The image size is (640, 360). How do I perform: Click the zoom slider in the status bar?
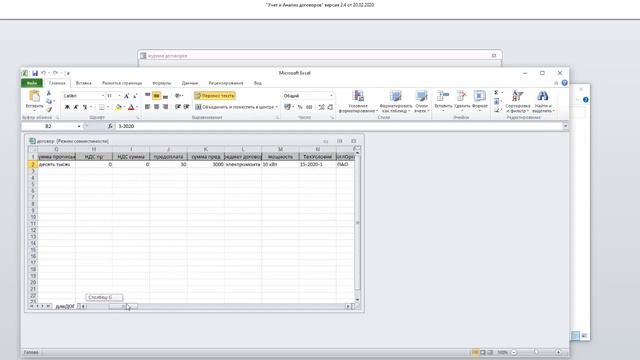click(x=536, y=352)
